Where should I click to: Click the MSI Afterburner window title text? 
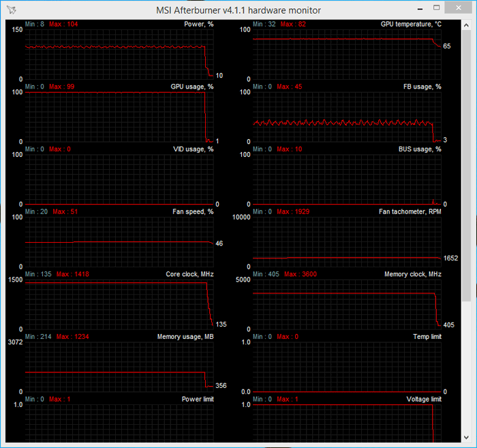(238, 10)
